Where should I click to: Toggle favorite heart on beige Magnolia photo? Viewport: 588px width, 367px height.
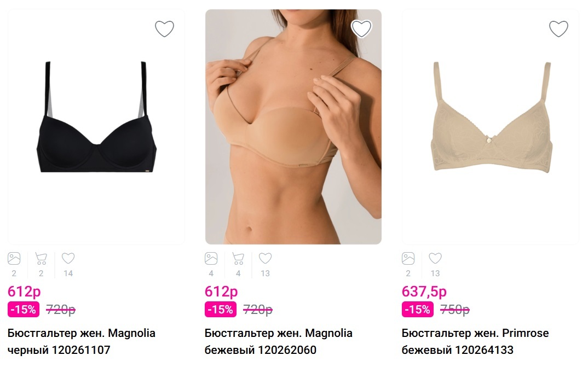click(361, 29)
